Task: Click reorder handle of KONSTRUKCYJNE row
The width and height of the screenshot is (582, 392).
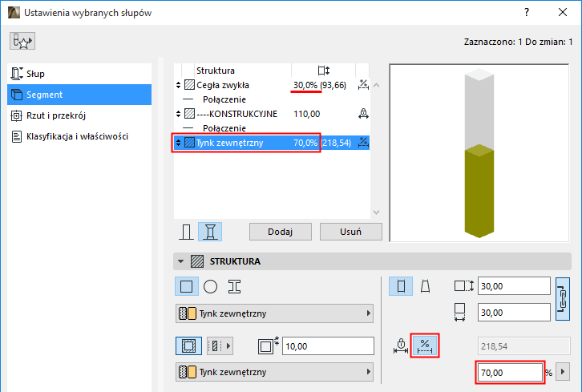Action: [x=178, y=114]
